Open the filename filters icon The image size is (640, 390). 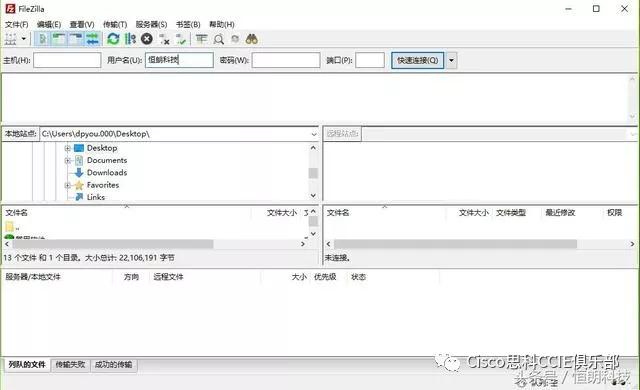point(201,39)
